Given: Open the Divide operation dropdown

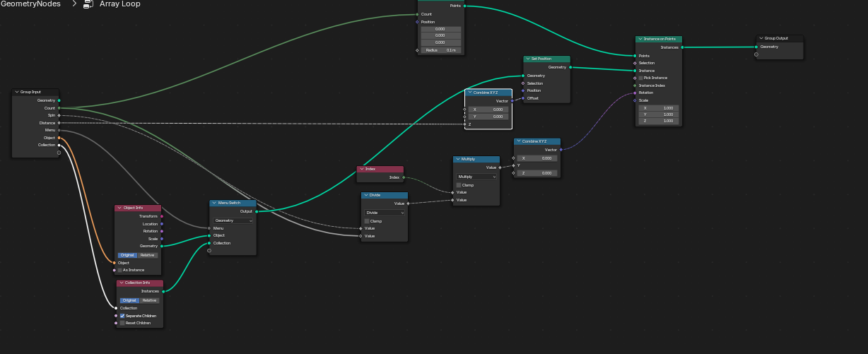Looking at the screenshot, I should (x=385, y=212).
